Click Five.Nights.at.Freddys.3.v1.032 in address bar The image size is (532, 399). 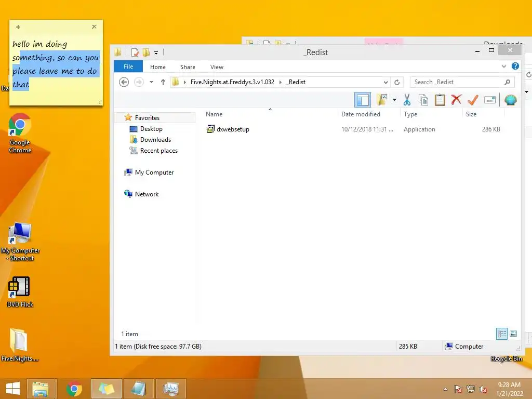tap(232, 82)
